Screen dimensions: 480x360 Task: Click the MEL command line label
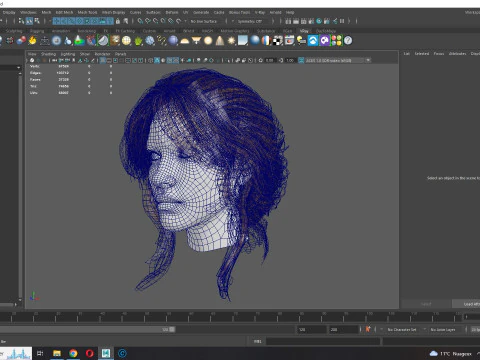257,341
